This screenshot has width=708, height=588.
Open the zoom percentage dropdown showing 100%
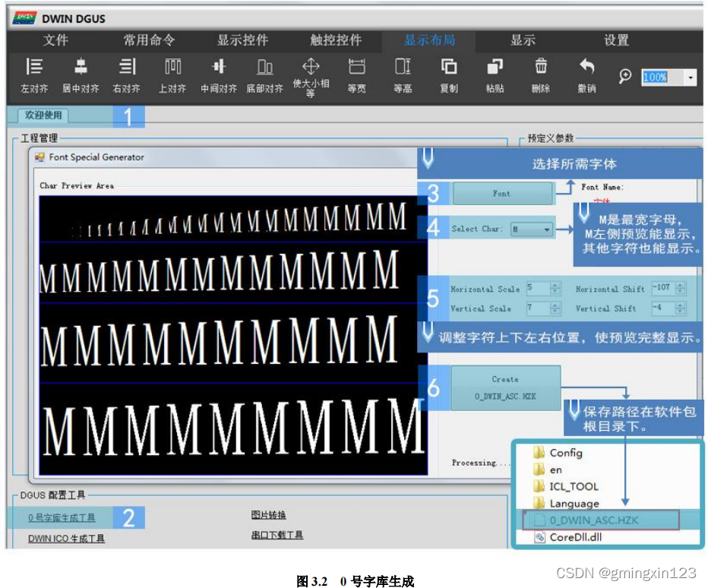coord(690,77)
